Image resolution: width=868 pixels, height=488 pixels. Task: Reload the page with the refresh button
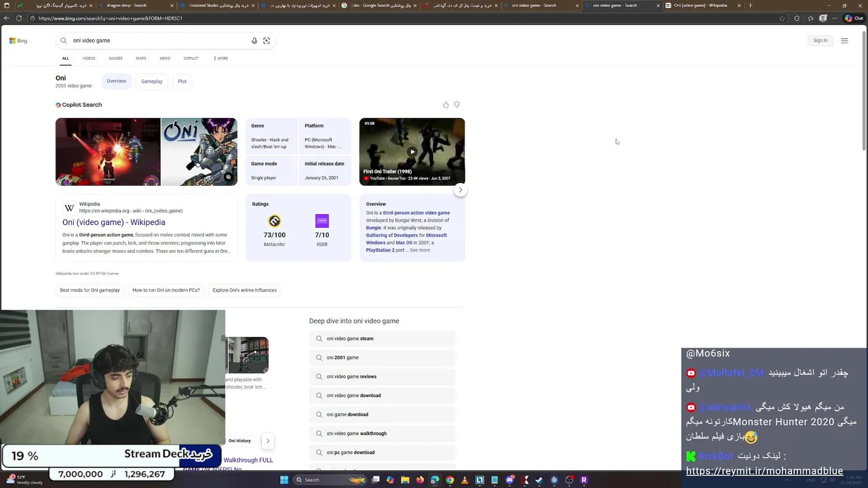pyautogui.click(x=18, y=18)
